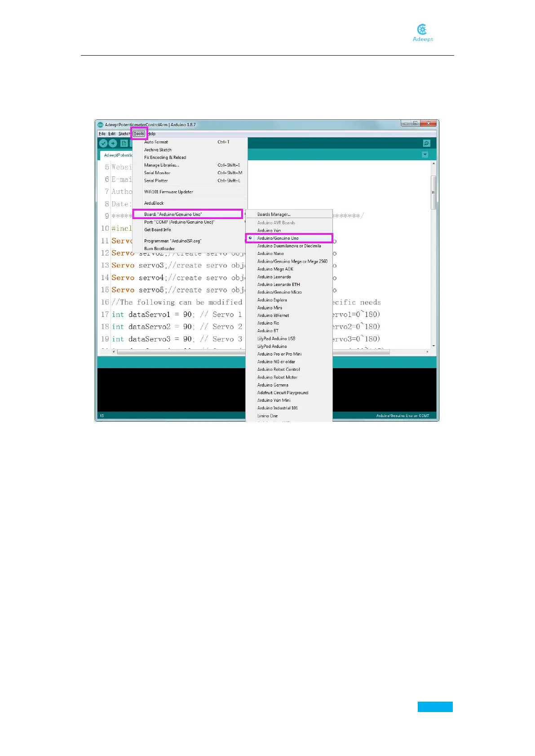
Task: Click the editor horizontal scrollbar thumb
Action: (x=253, y=352)
